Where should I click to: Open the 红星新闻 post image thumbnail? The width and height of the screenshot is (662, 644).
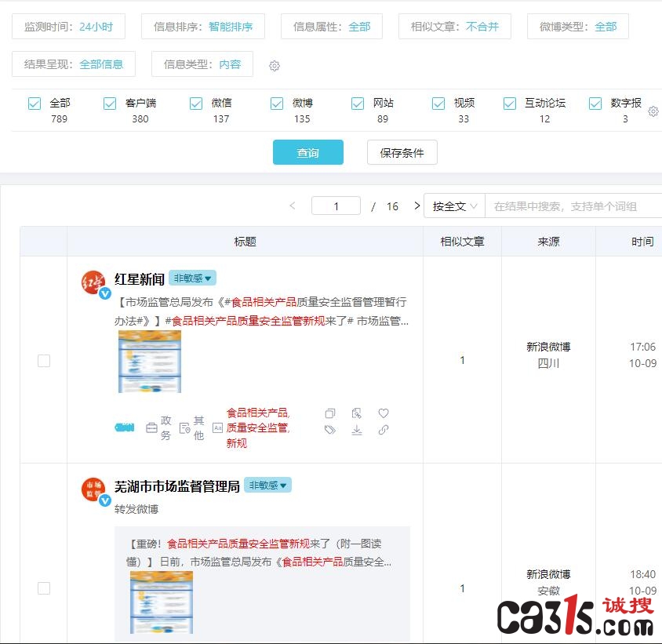point(150,362)
